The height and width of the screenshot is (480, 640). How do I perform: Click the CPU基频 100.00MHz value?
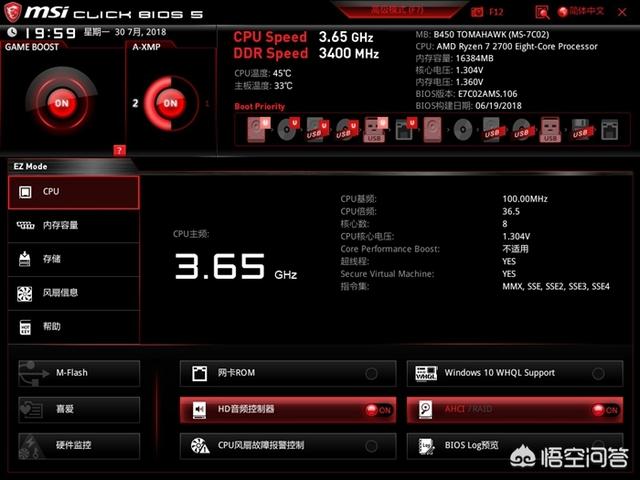tap(525, 199)
